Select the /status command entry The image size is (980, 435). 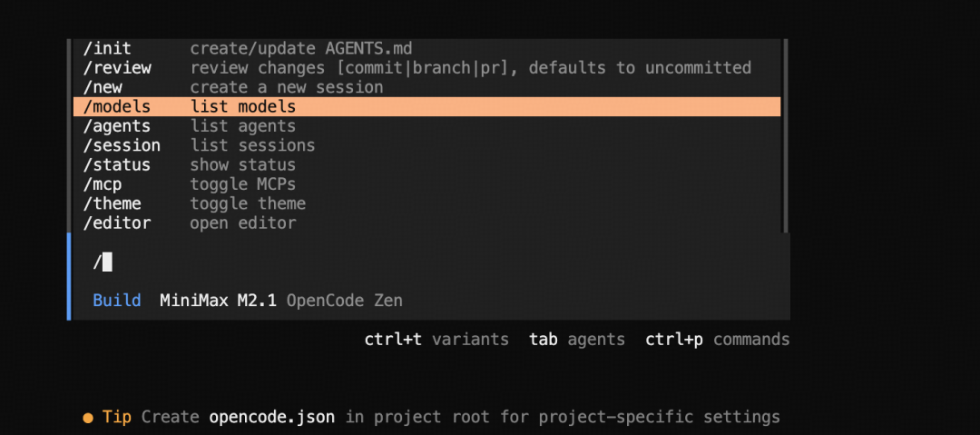tap(117, 165)
